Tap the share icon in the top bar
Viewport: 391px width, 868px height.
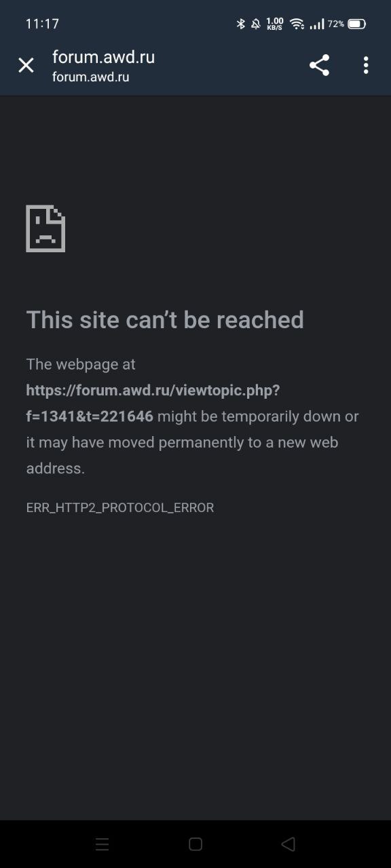(x=319, y=65)
